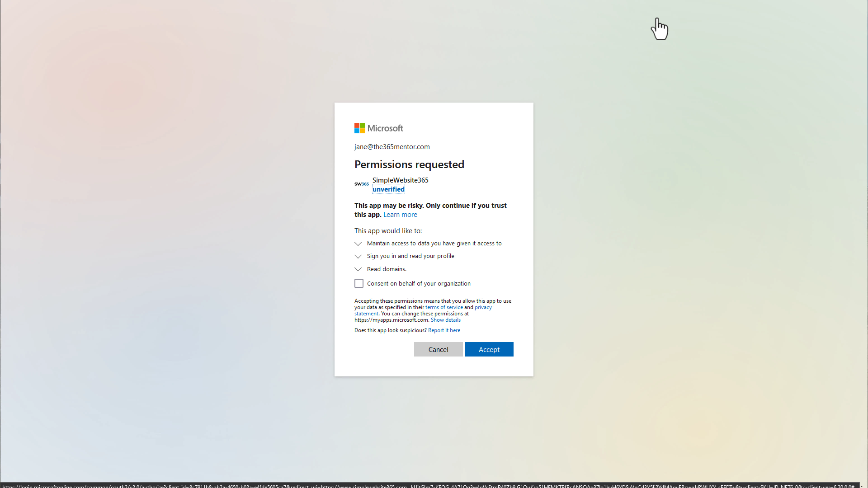Cancel the permissions request
The image size is (868, 488).
(438, 349)
